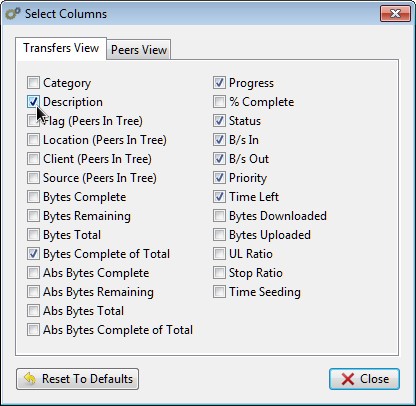Uncheck the Description column
416x406 pixels.
33,102
